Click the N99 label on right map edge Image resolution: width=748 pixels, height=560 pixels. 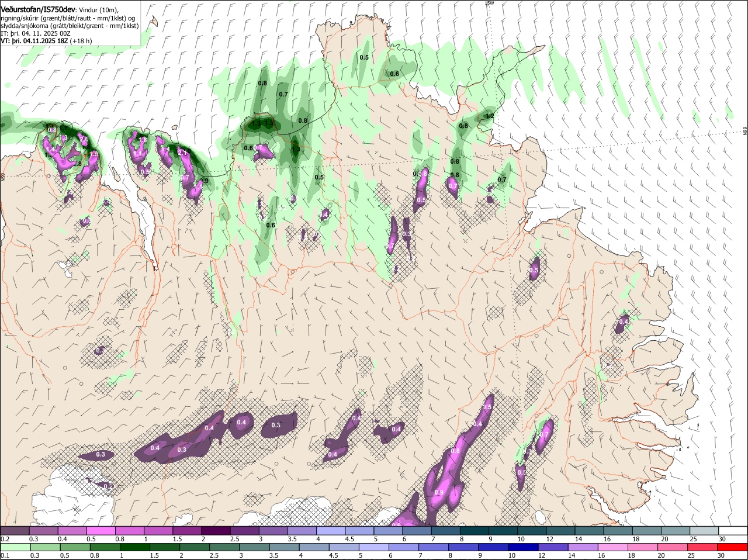point(745,132)
